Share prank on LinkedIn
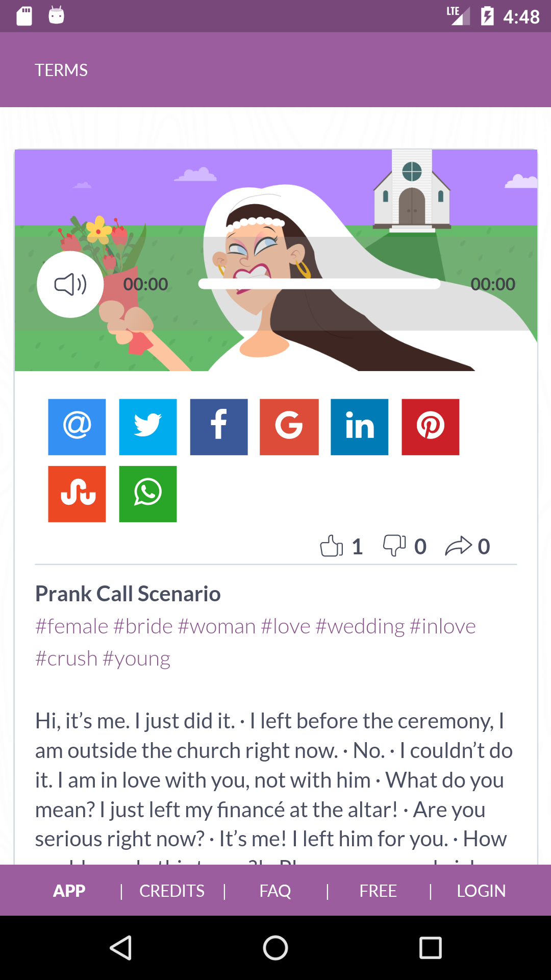Screen dimensions: 551x980 pos(360,427)
